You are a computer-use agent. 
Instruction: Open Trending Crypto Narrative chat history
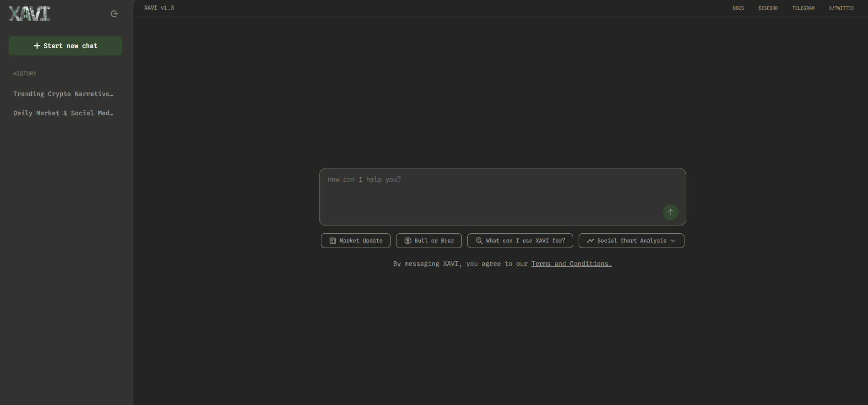64,94
